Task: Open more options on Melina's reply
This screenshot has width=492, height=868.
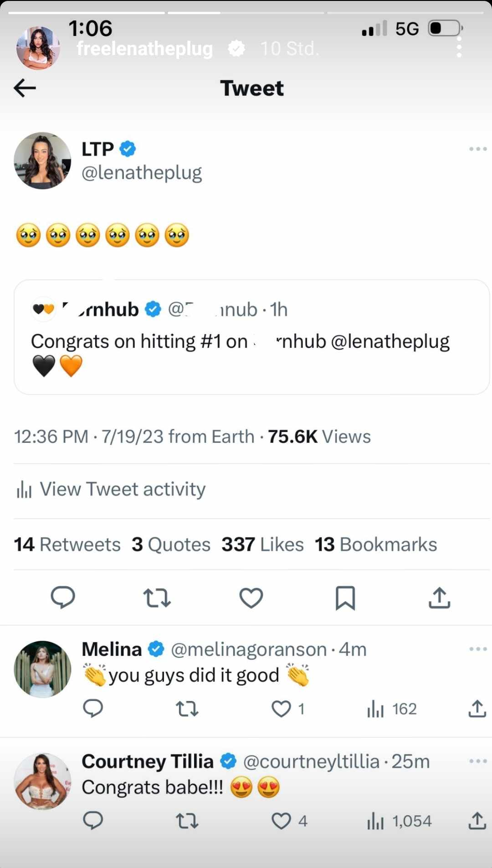Action: 478,649
